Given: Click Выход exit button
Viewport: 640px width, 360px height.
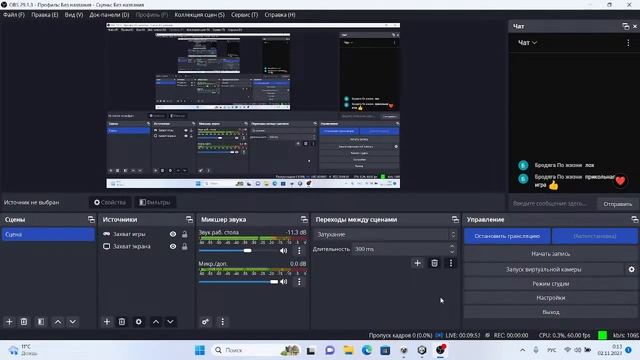Looking at the screenshot, I should [x=551, y=312].
